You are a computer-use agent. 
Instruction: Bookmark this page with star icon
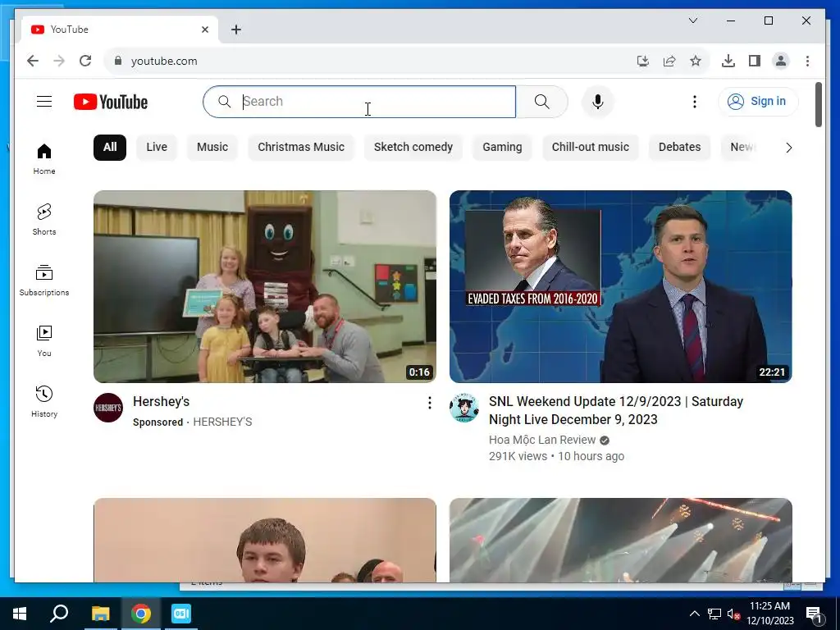[x=696, y=61]
